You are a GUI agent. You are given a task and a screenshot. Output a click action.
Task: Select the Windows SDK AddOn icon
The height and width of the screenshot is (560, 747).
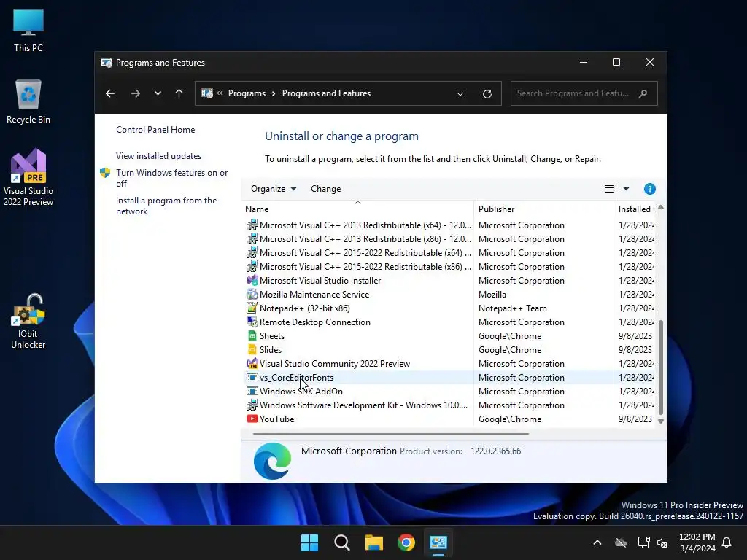pos(252,391)
